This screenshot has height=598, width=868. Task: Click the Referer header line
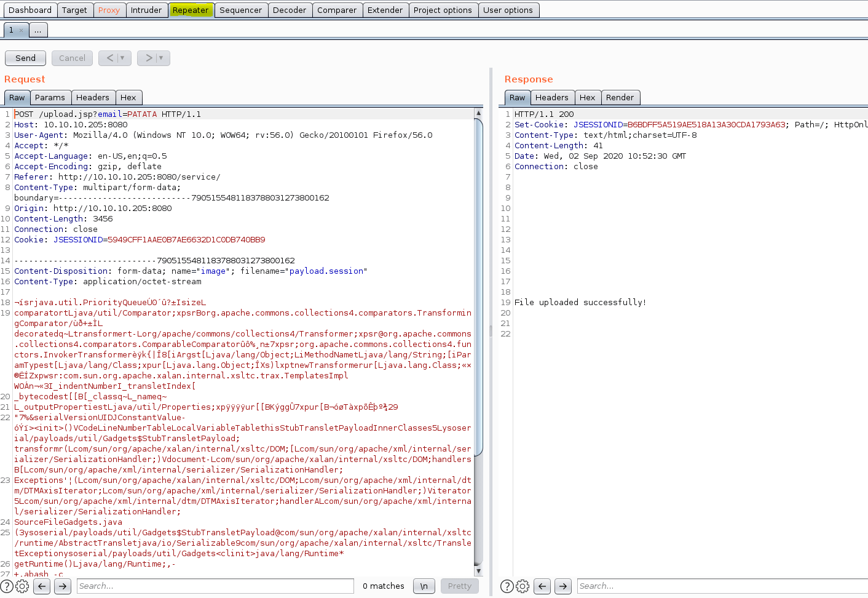point(117,177)
